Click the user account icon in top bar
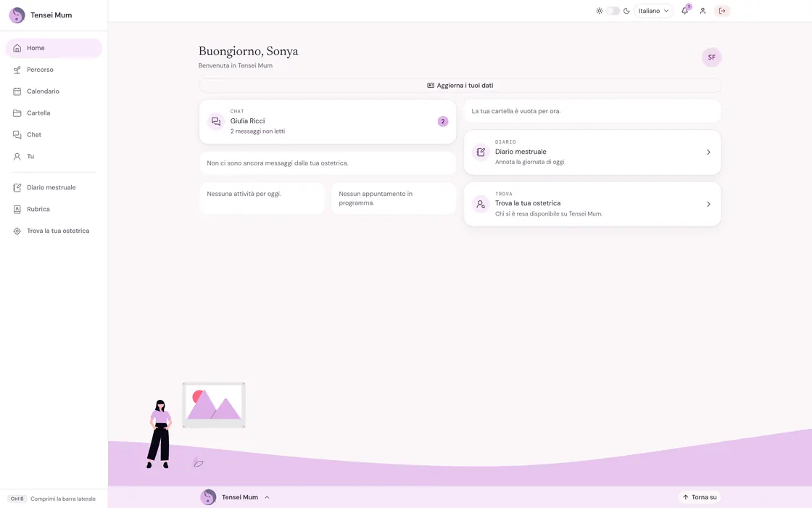This screenshot has height=508, width=812. click(x=703, y=11)
